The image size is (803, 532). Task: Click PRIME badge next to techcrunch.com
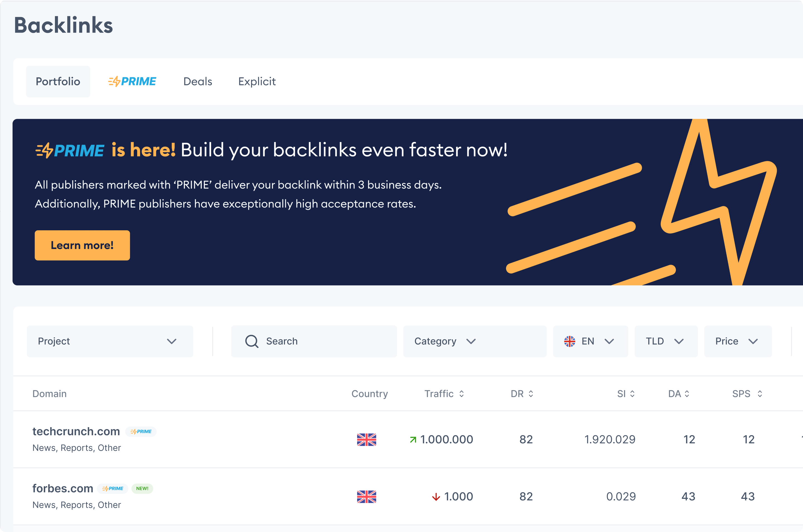click(141, 432)
